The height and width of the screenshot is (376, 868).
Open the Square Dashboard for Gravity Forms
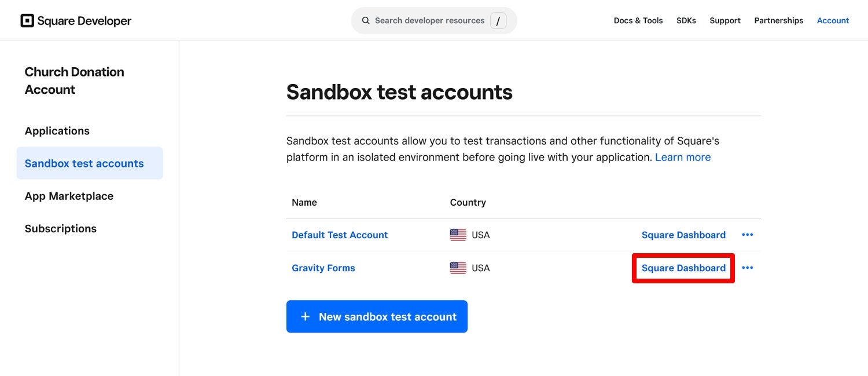click(x=683, y=268)
